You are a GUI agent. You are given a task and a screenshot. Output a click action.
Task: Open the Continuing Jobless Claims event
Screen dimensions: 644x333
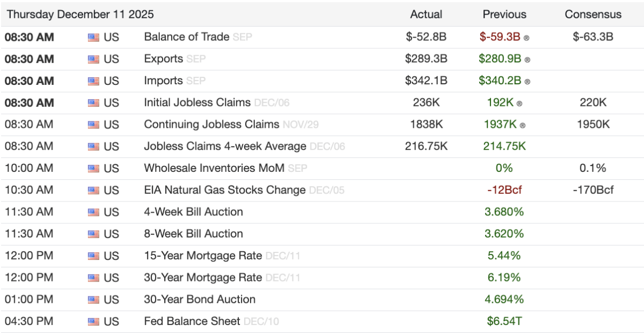[211, 125]
